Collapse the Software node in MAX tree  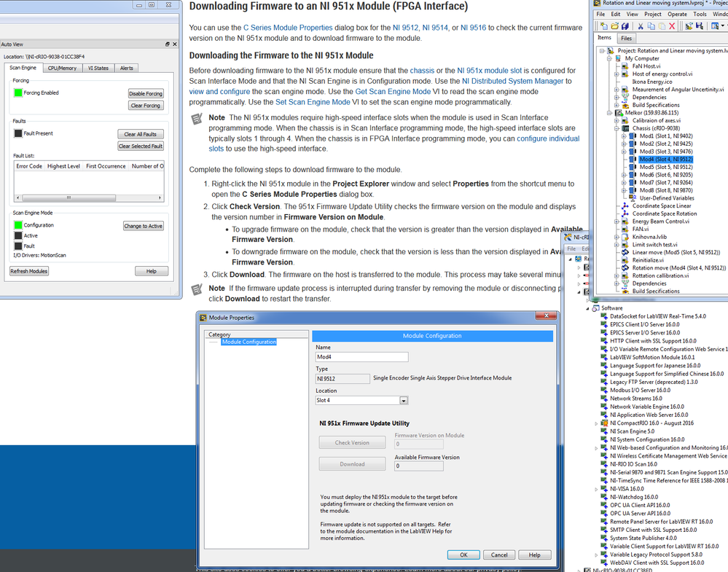pos(588,308)
